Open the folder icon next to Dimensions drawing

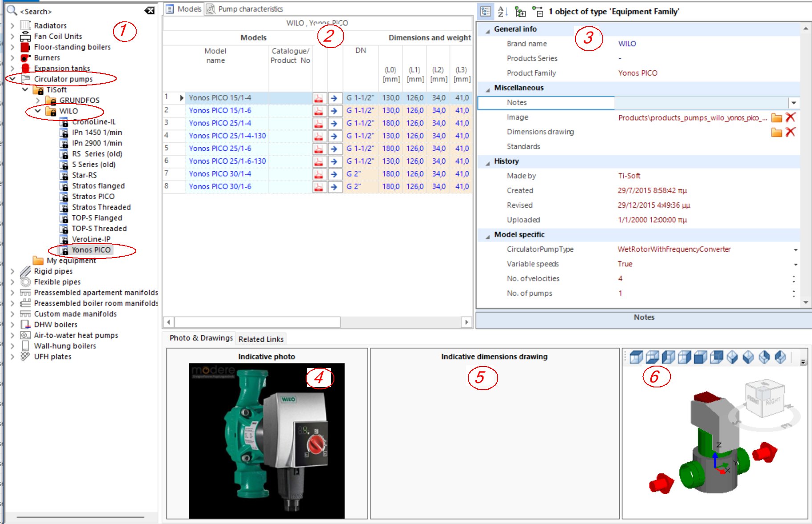pyautogui.click(x=776, y=132)
